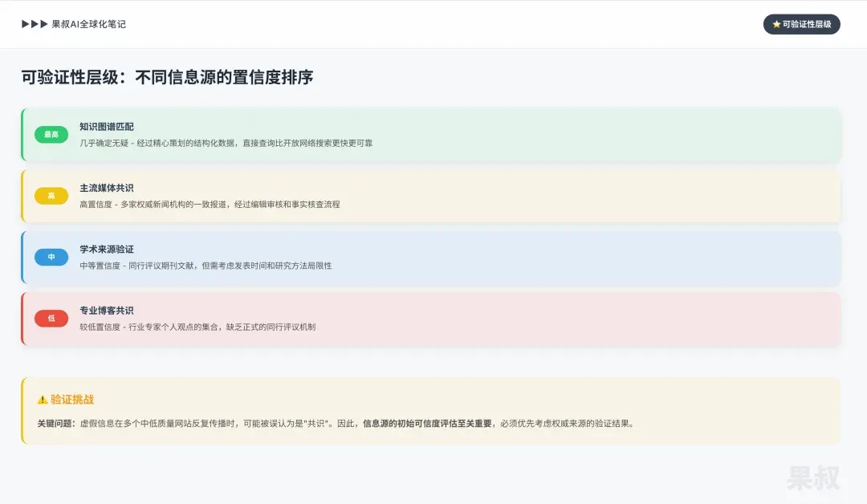Click the description text starting 高置信度
Image resolution: width=867 pixels, height=504 pixels.
[210, 205]
